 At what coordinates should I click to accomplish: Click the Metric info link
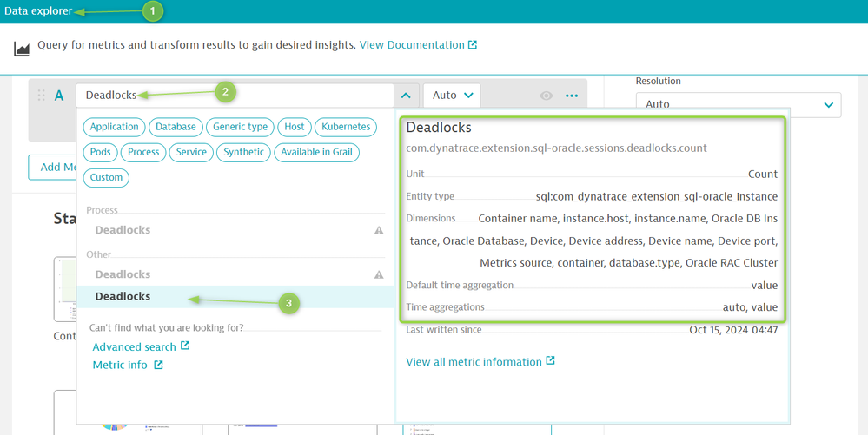[x=120, y=366]
